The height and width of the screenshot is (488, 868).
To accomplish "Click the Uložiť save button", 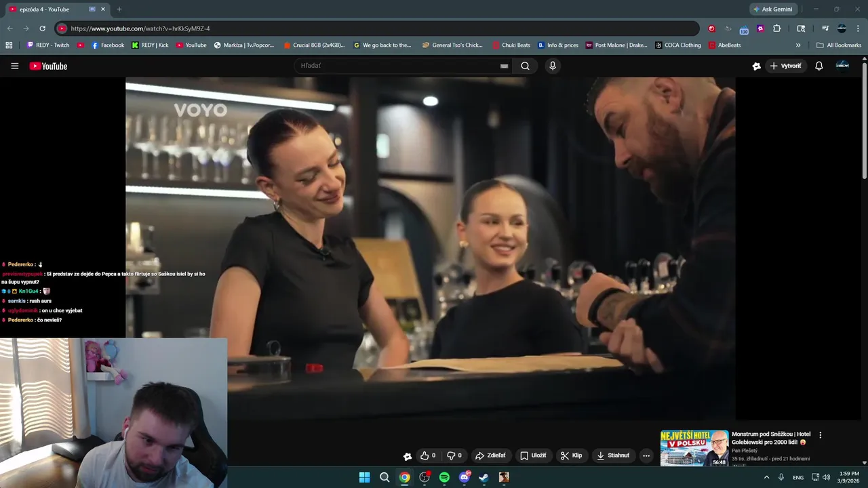I will (533, 455).
